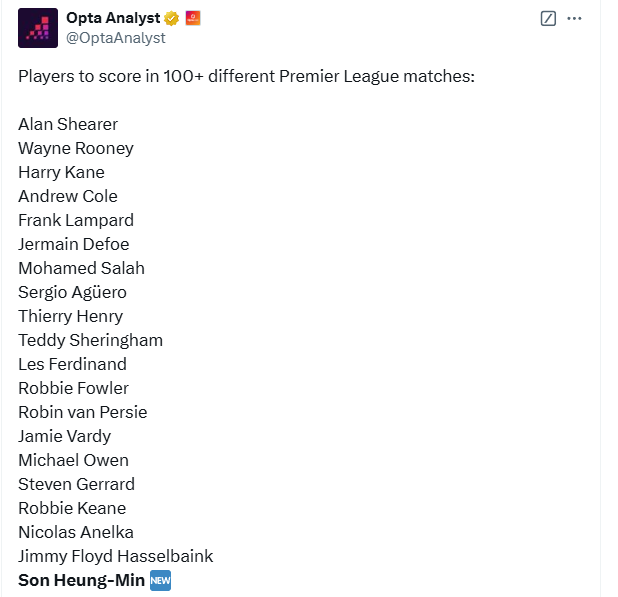Click the blue NEW emoji badge
The width and height of the screenshot is (618, 597).
click(x=160, y=580)
